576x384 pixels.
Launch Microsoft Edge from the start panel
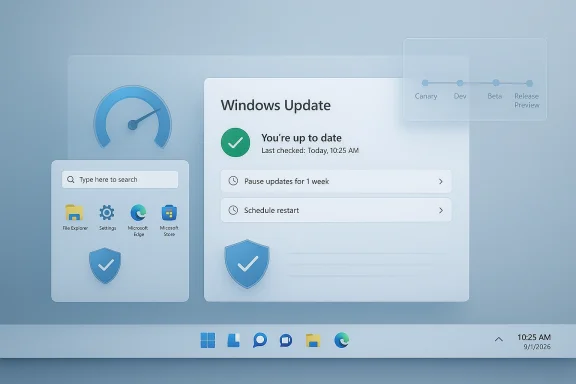point(138,213)
